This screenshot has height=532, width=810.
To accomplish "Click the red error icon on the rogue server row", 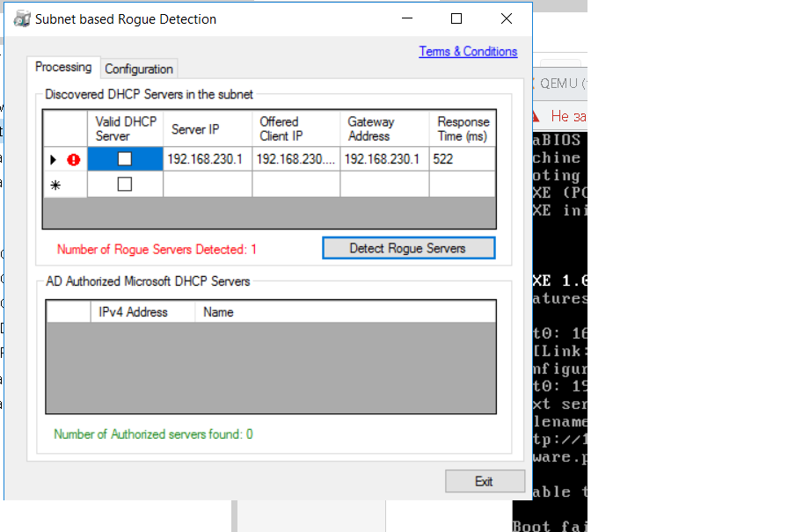I will point(71,159).
